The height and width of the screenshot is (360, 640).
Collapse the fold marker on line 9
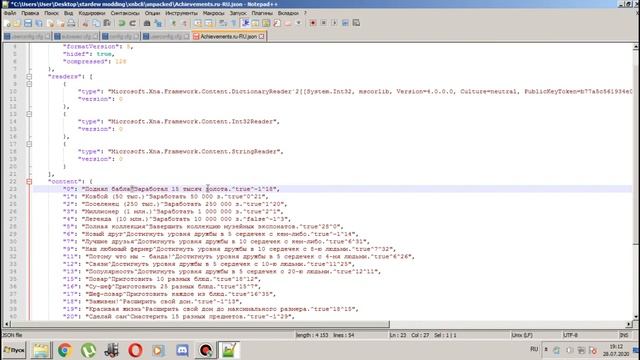pos(29,84)
